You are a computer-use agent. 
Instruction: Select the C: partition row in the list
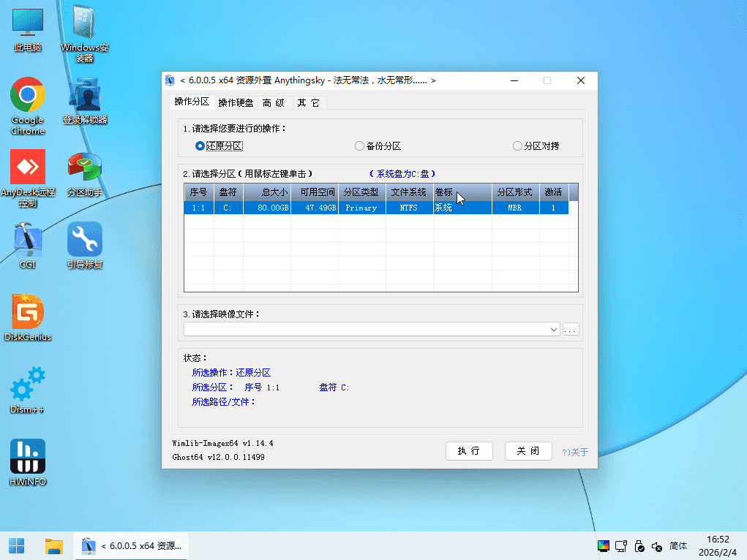click(x=329, y=207)
